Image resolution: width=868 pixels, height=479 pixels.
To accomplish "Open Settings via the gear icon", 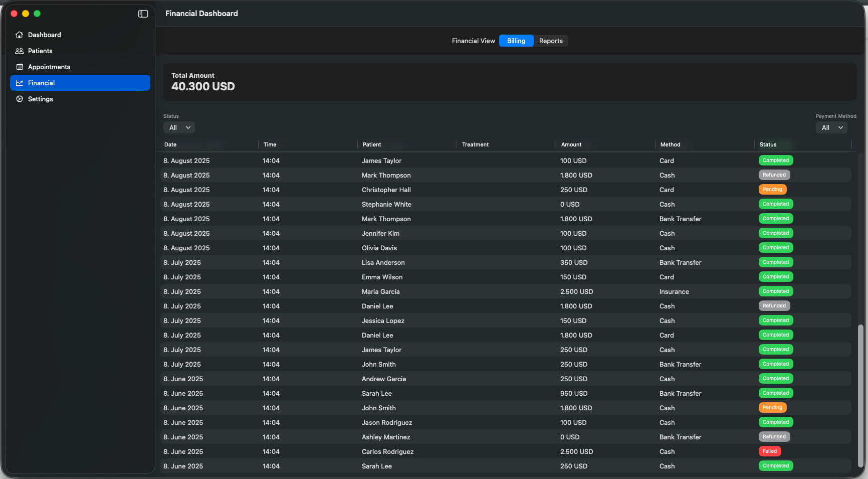I will coord(20,99).
